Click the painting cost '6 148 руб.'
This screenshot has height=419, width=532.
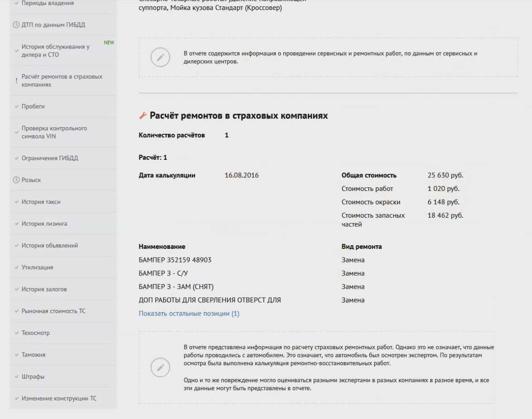(443, 202)
